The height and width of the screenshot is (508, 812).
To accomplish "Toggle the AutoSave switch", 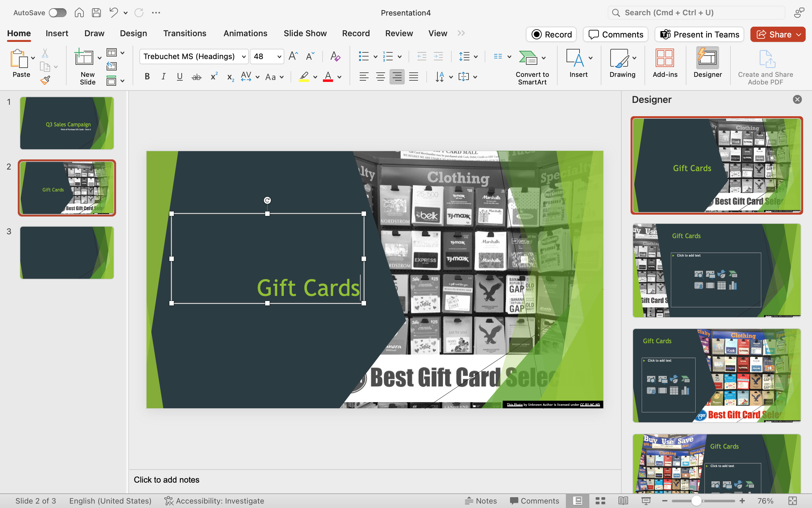I will click(x=58, y=13).
